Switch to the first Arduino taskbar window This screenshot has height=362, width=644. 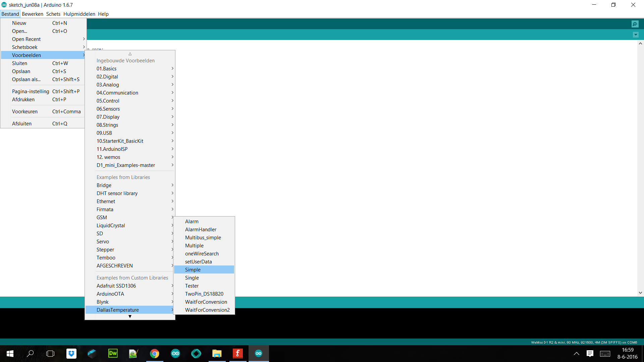coord(175,353)
